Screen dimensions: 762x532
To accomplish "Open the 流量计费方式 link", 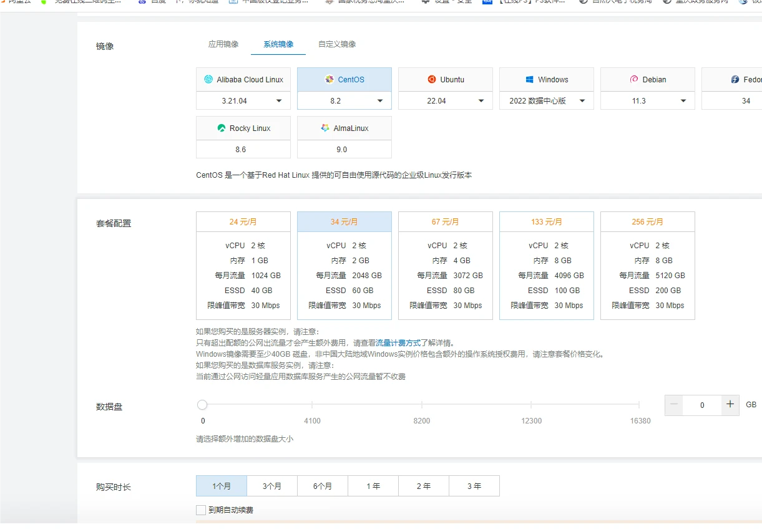I will (398, 343).
